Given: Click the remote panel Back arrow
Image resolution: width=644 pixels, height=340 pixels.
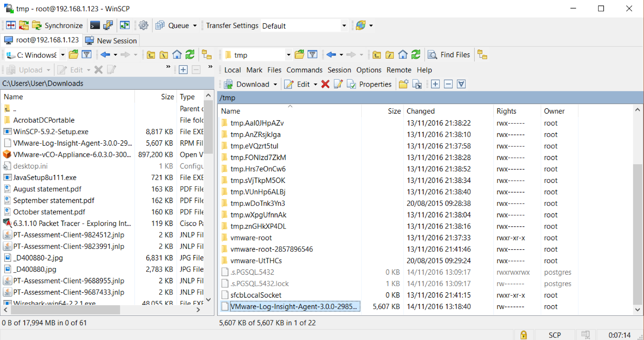Looking at the screenshot, I should coord(331,55).
